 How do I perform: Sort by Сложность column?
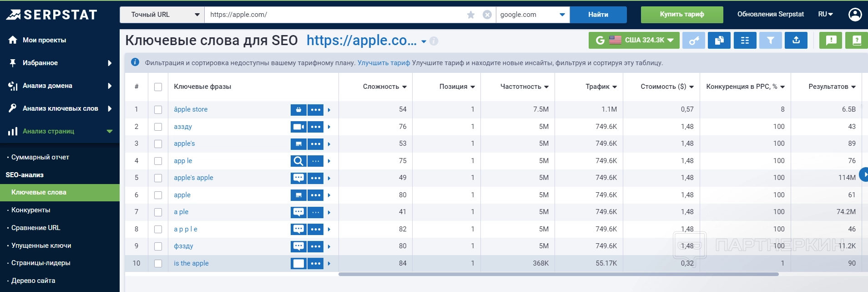(x=385, y=87)
